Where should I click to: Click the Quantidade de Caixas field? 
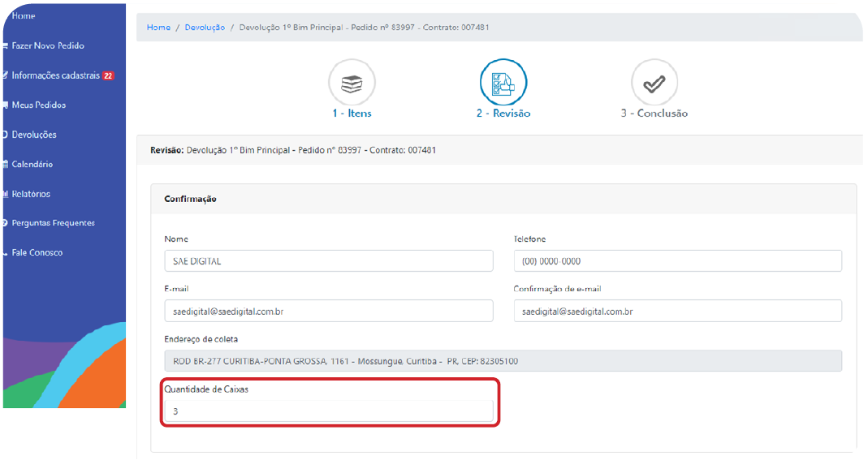329,411
